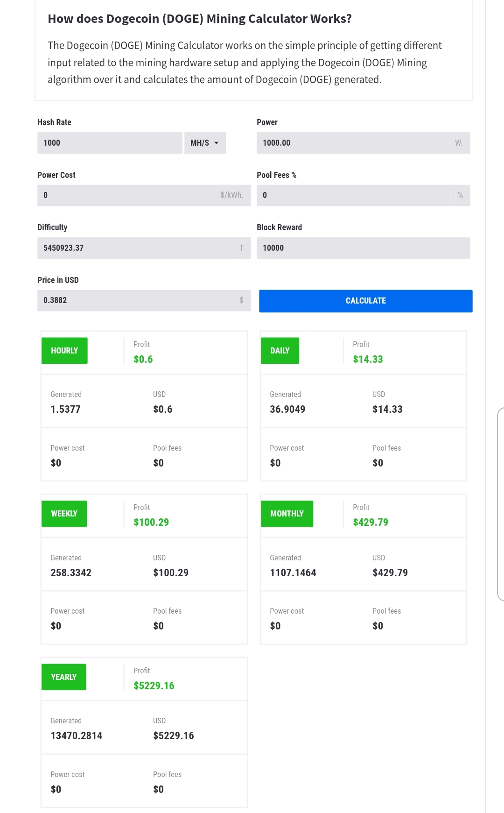Click the yearly profit value $5229.16
This screenshot has width=504, height=813.
point(154,686)
